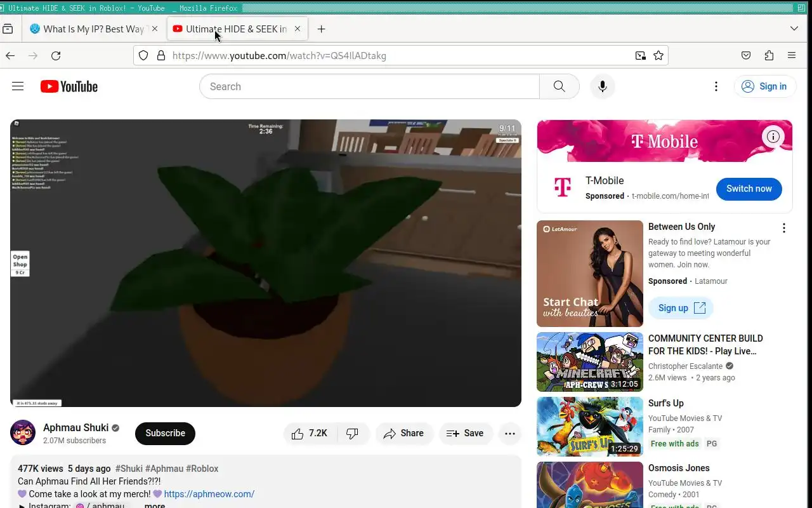The image size is (812, 508).
Task: Close the What Is My IP tab
Action: click(154, 29)
